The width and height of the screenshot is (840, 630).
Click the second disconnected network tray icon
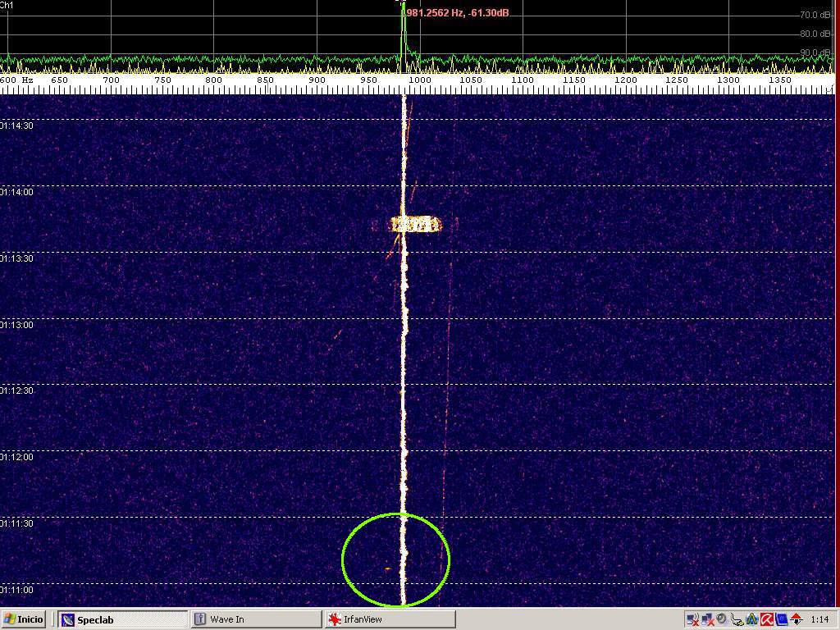click(x=708, y=619)
